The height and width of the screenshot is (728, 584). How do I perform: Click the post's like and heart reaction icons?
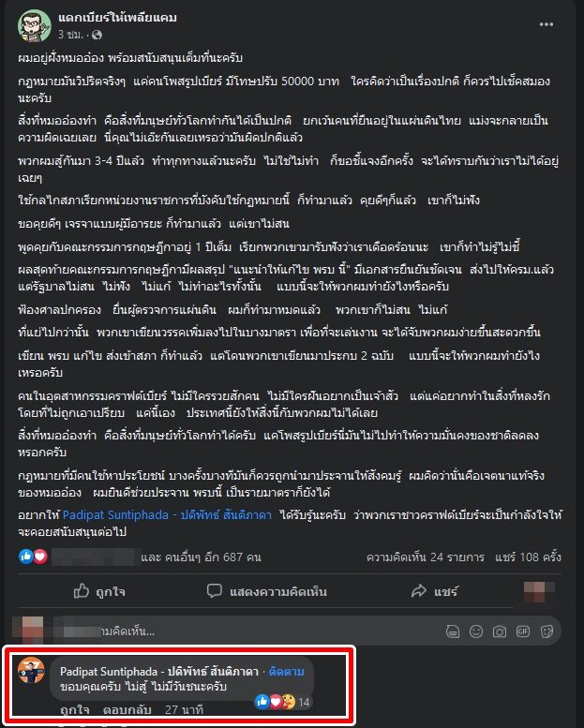pyautogui.click(x=33, y=557)
